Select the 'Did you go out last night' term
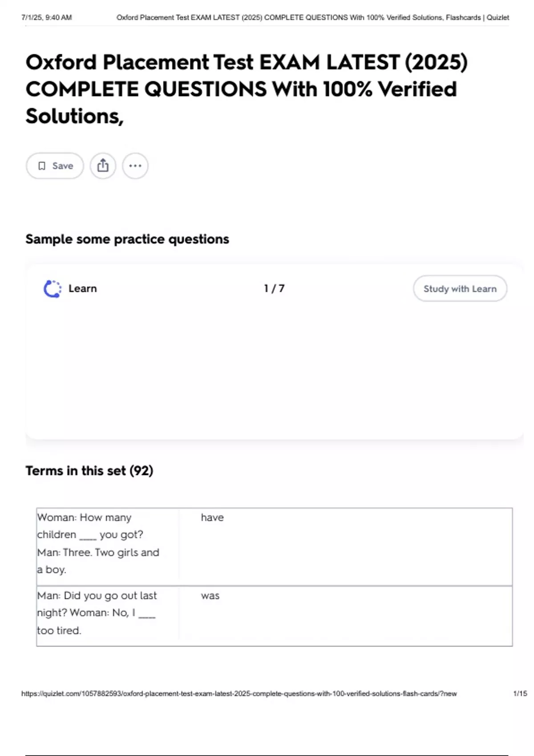 click(97, 613)
